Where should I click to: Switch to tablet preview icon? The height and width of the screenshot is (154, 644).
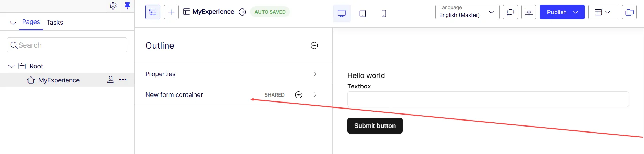click(363, 13)
